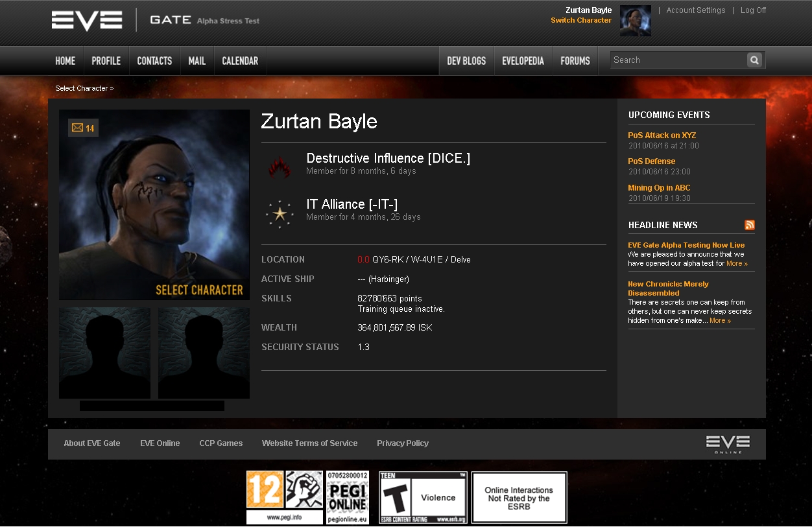Screen dimensions: 812x527
Task: Open Website Terms of Service
Action: tap(310, 443)
